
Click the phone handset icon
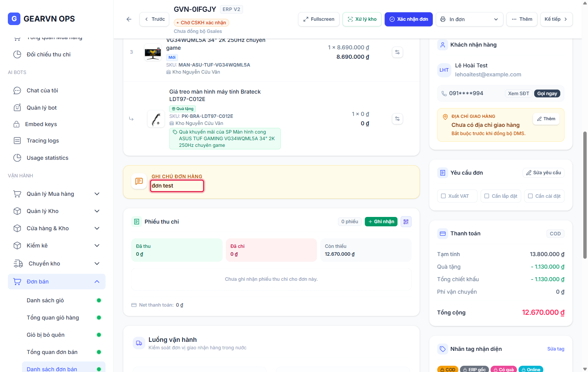pos(444,94)
